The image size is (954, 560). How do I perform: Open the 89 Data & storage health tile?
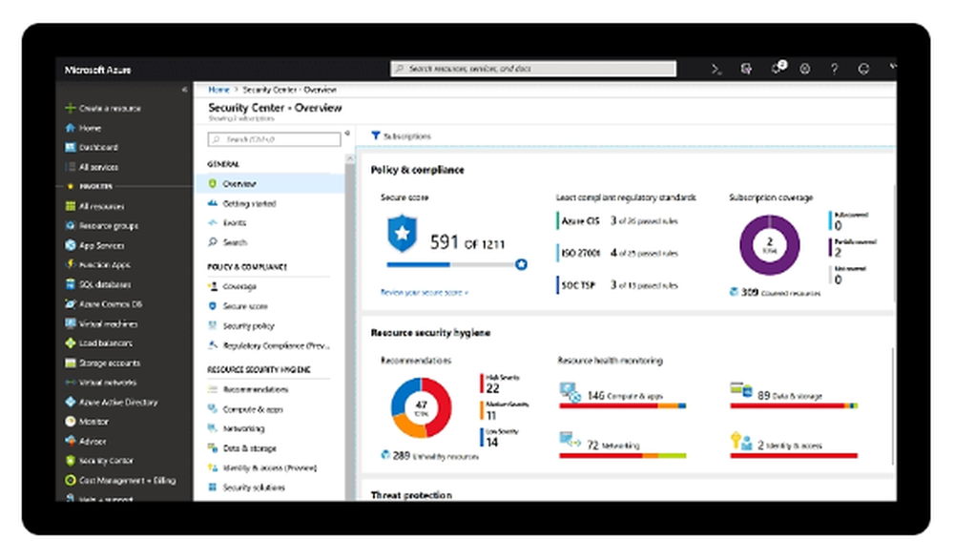[794, 396]
